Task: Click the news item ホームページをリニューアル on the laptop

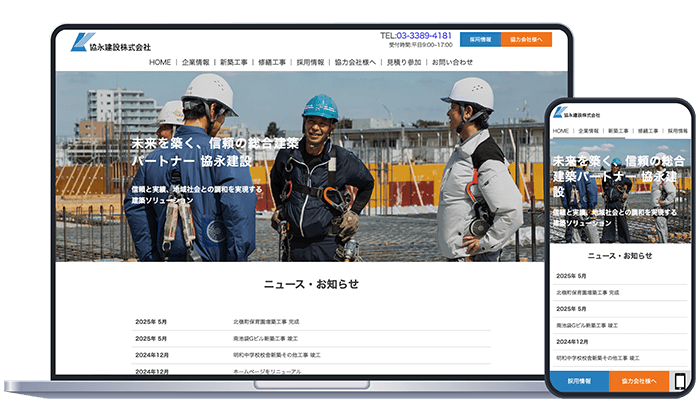Action: 267,371
